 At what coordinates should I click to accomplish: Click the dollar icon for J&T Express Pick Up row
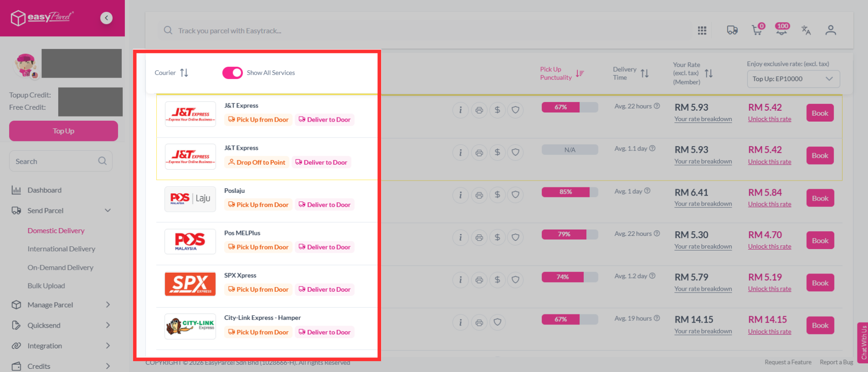(x=497, y=110)
